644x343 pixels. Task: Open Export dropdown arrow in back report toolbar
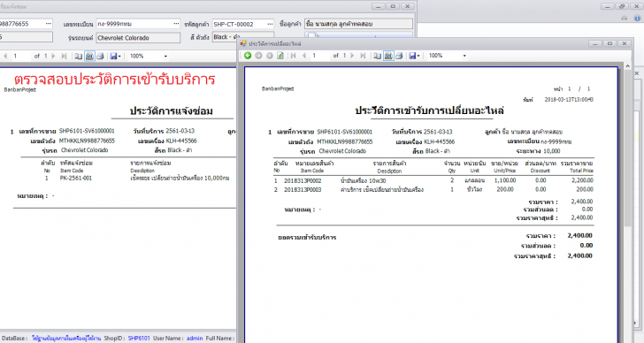pos(119,57)
